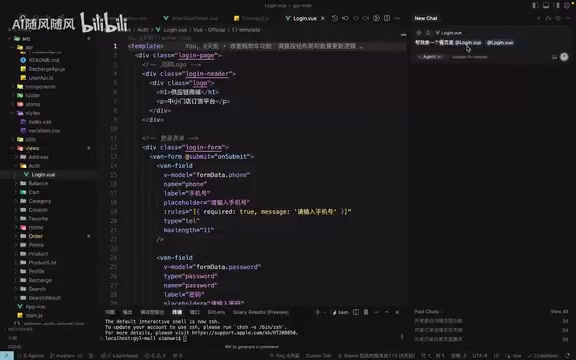Viewport: 576px width, 360px height.
Task: Click the run/play circle icon in editor toolbar
Action: coord(376,18)
